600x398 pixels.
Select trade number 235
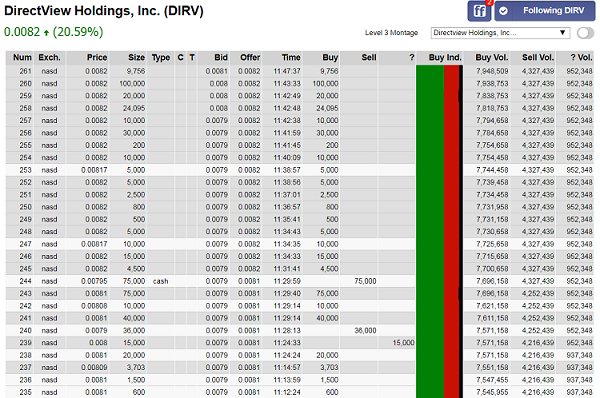coord(25,392)
